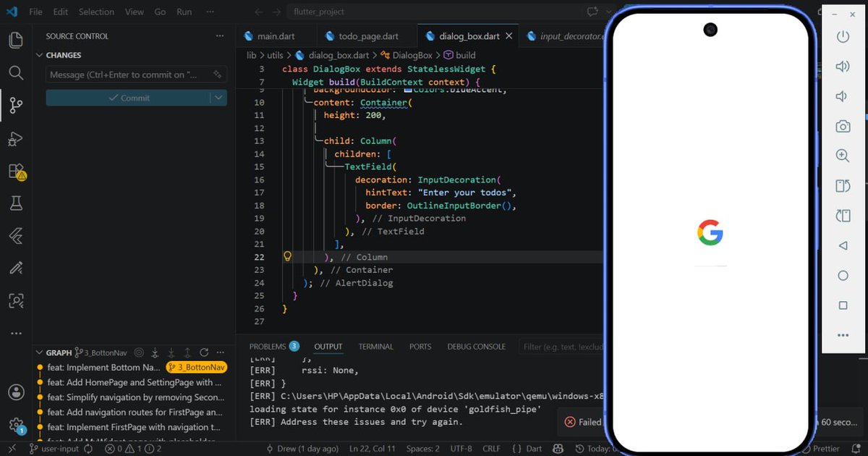Open the Testing flask icon
This screenshot has height=456, width=868.
(16, 204)
